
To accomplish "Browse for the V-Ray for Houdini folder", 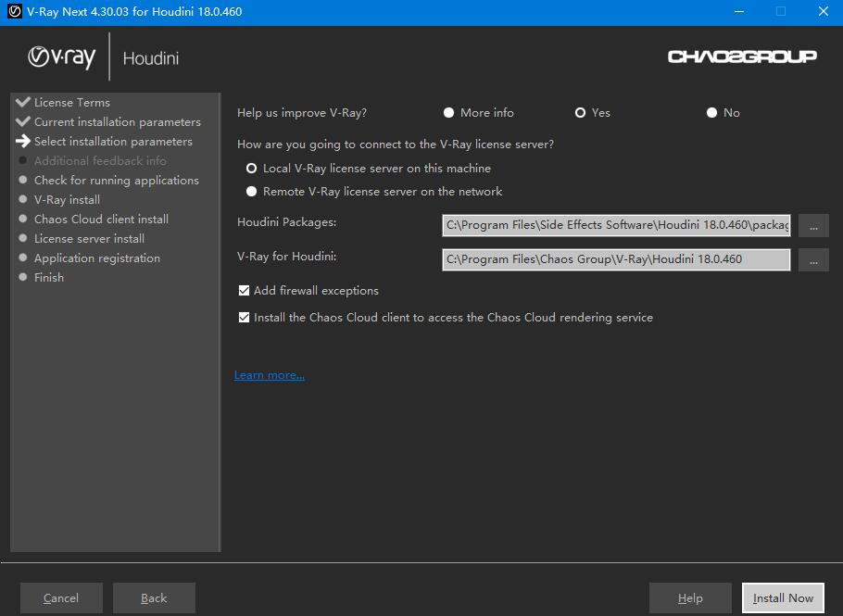I will [813, 260].
